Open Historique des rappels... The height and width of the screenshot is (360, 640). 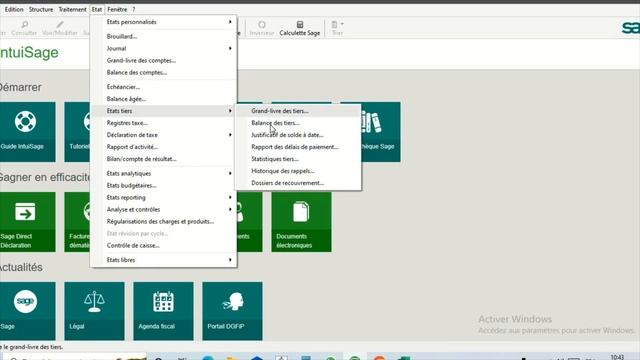point(298,171)
